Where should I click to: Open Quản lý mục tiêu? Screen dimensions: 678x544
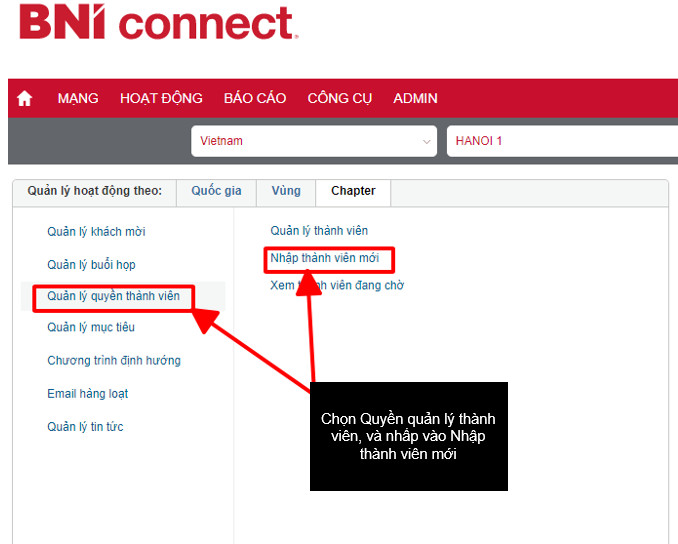(x=91, y=327)
